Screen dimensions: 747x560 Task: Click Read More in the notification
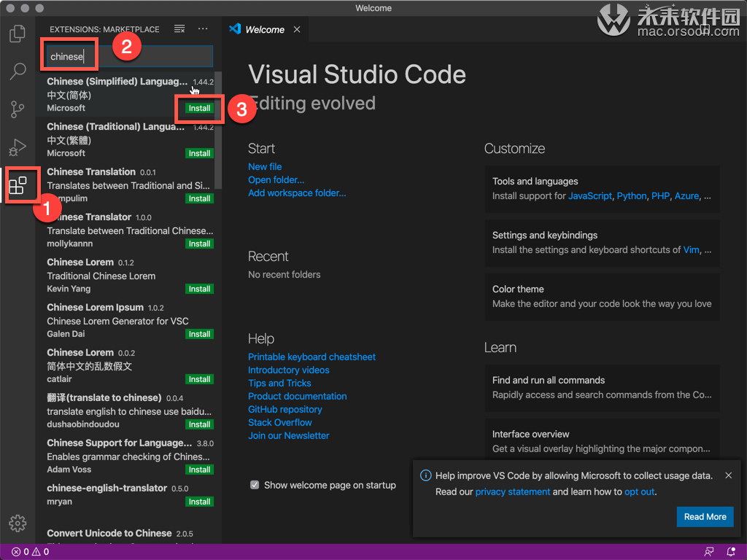point(705,517)
